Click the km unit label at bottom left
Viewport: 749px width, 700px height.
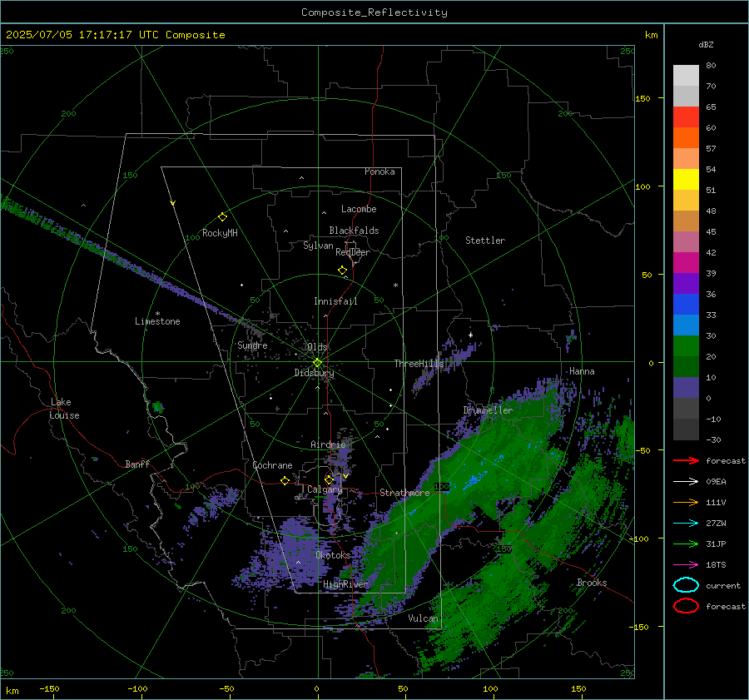[12, 691]
